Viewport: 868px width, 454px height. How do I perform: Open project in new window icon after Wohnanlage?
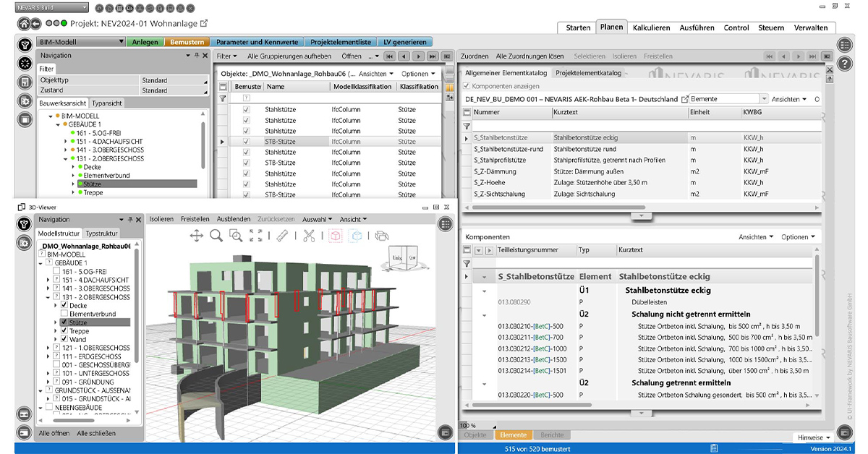tap(204, 23)
